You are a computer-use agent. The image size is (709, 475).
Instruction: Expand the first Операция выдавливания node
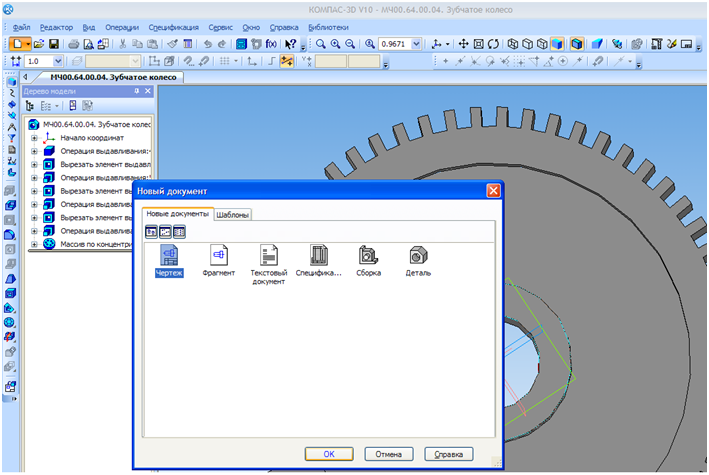[34, 151]
